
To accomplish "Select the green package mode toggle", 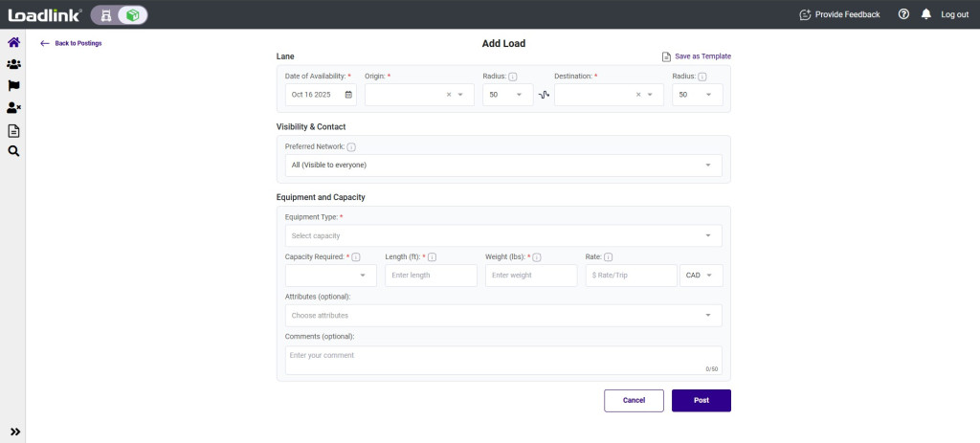I will coord(133,14).
